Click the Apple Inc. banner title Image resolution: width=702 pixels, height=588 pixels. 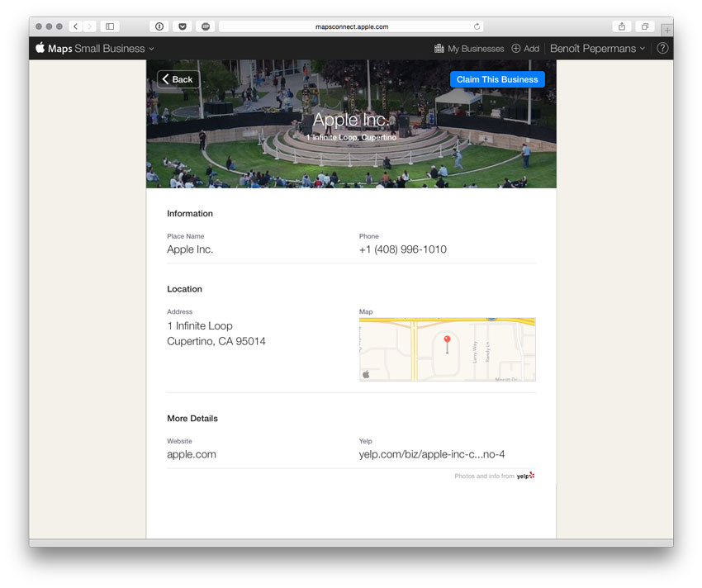coord(351,120)
